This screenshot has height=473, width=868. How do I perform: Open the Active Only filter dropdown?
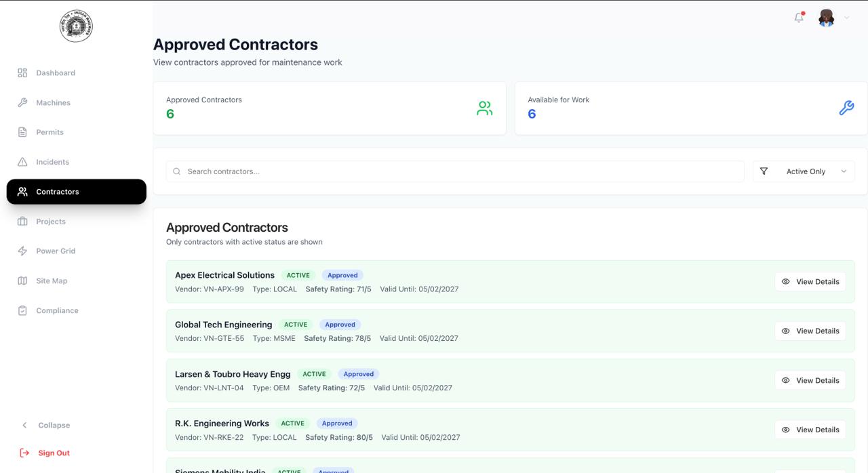pos(804,171)
